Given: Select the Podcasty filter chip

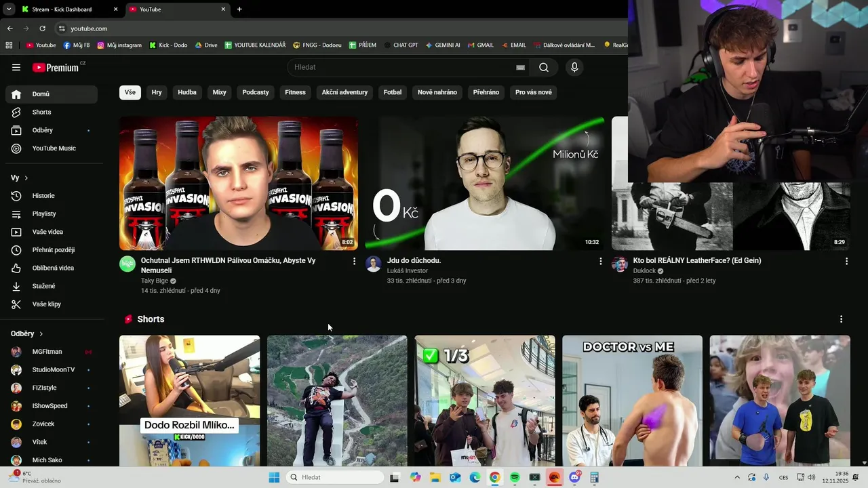Looking at the screenshot, I should (256, 92).
